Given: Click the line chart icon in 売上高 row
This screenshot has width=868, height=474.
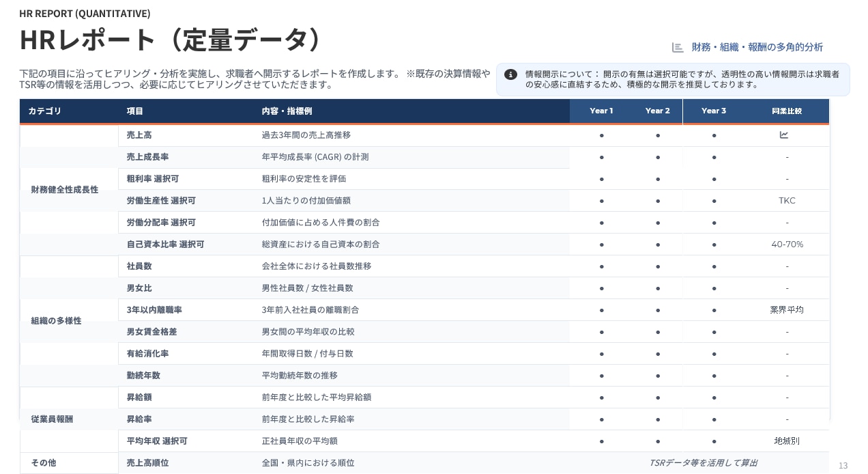Looking at the screenshot, I should pyautogui.click(x=784, y=135).
